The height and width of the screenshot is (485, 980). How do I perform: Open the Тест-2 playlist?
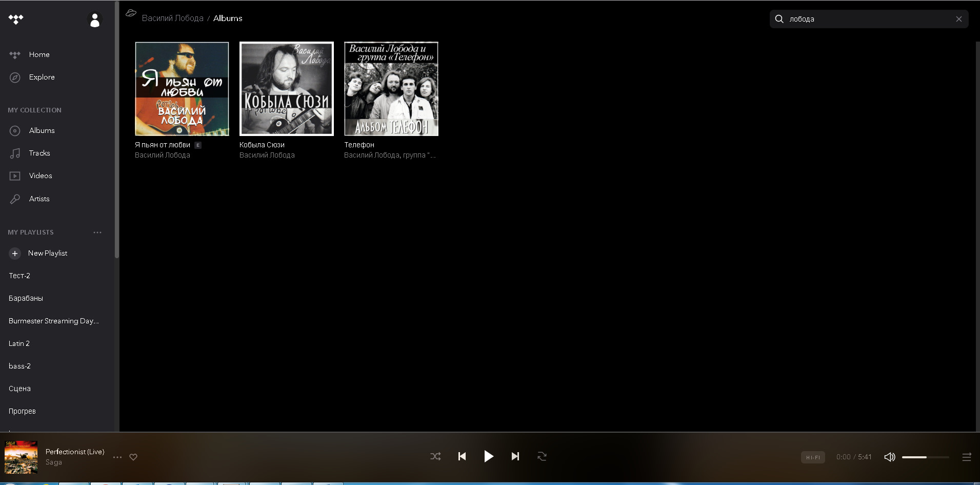tap(19, 276)
